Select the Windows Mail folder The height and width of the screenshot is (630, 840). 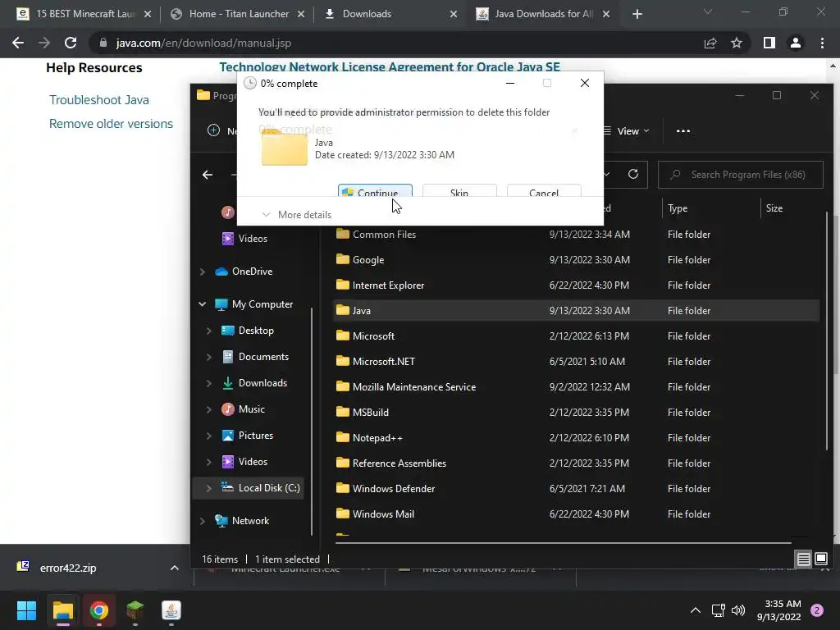tap(576, 514)
